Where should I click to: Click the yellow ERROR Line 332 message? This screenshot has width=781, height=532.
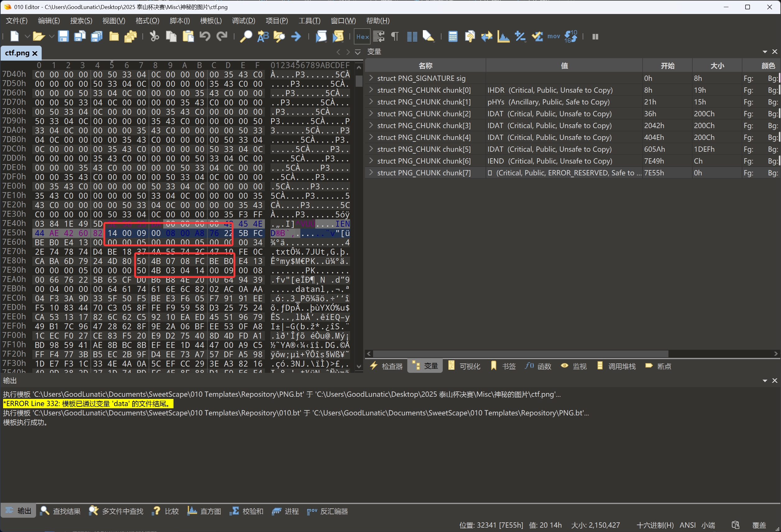(x=88, y=404)
